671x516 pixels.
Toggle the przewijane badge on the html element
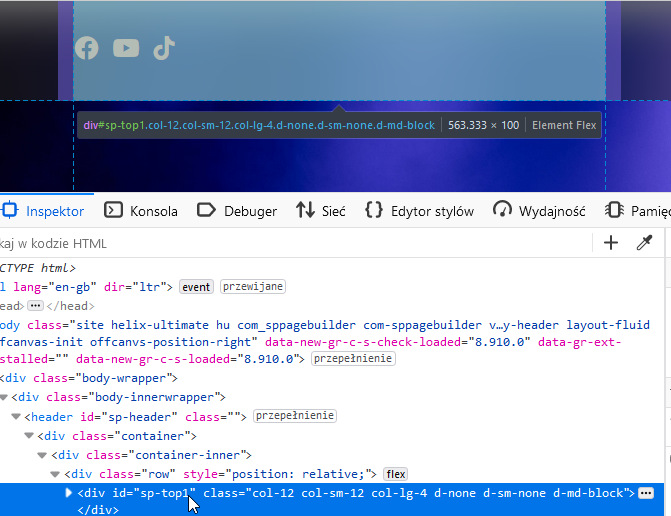(253, 287)
